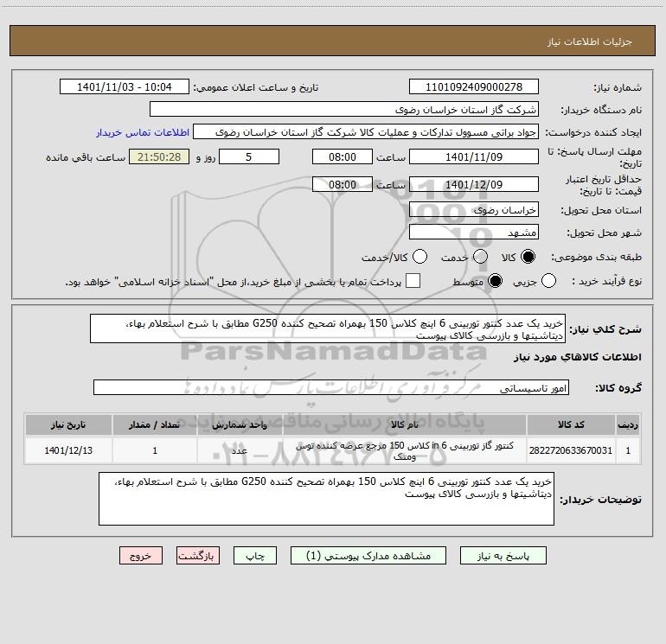Click the days remaining field showing 5

pyautogui.click(x=249, y=156)
